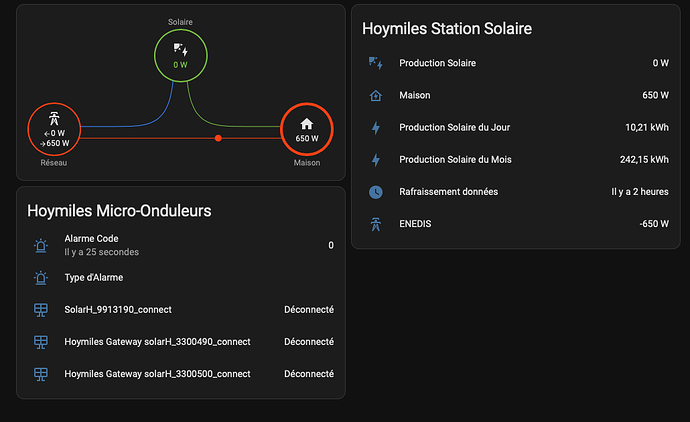Open Hoymiles Gateway solarH_3300500_connect label
690x422 pixels.
pyautogui.click(x=157, y=374)
